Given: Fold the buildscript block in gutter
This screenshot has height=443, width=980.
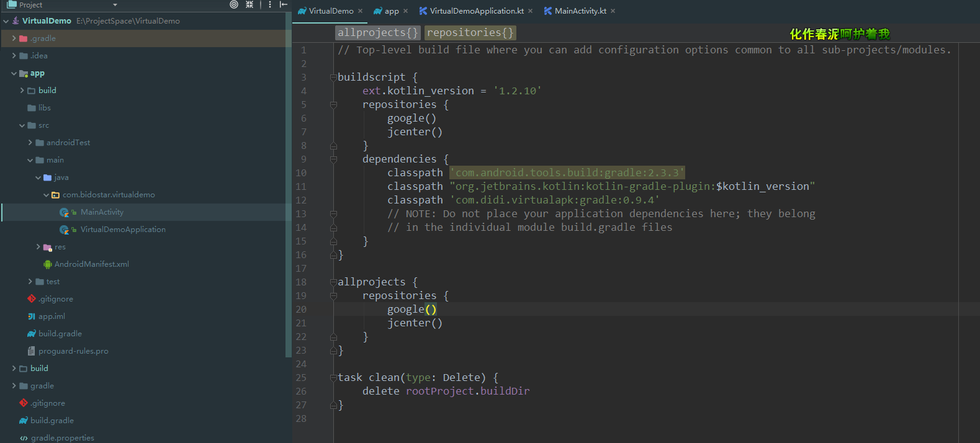Looking at the screenshot, I should click(x=333, y=78).
